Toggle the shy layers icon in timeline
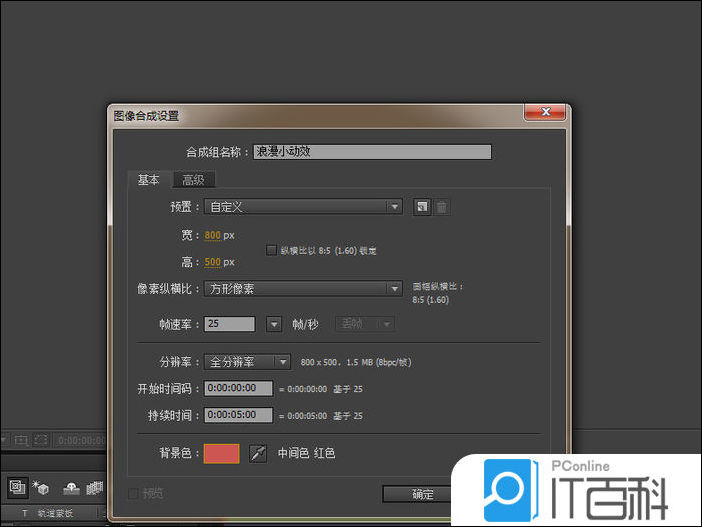702x527 pixels. (71, 488)
